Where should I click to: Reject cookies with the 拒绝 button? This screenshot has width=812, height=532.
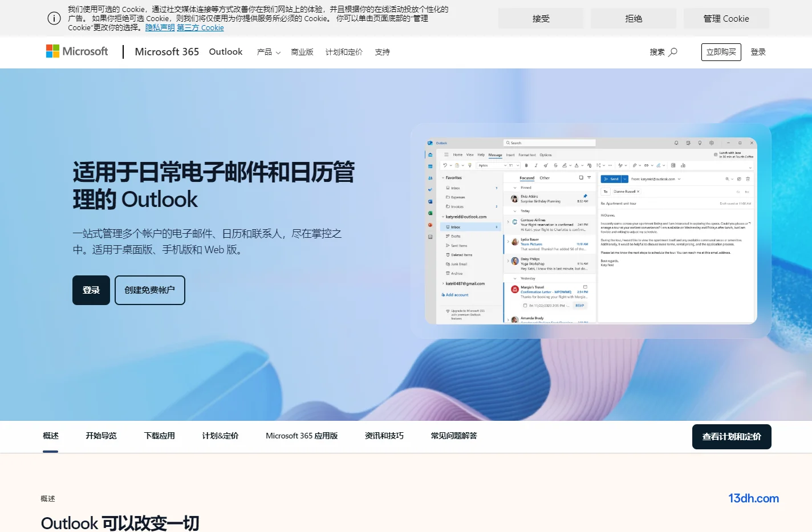(x=634, y=18)
